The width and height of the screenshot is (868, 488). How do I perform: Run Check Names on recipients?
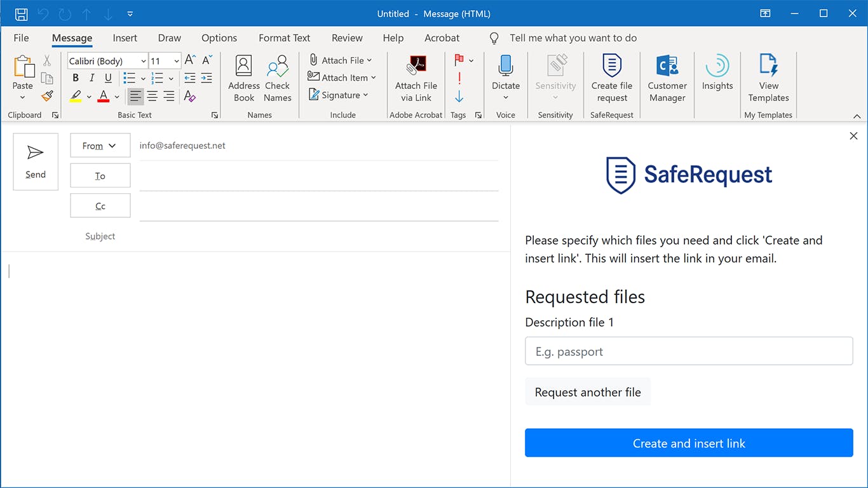pos(277,76)
